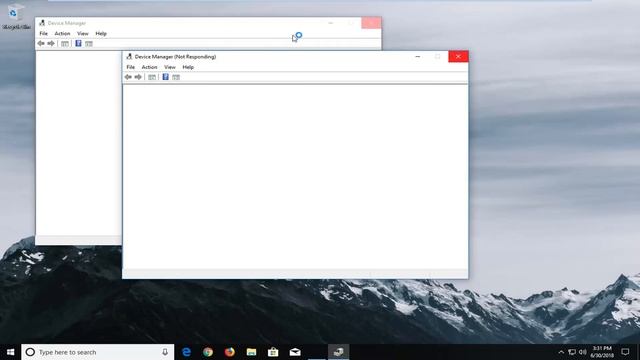Click microphone icon in taskbar search box
640x360 pixels.
pyautogui.click(x=165, y=352)
